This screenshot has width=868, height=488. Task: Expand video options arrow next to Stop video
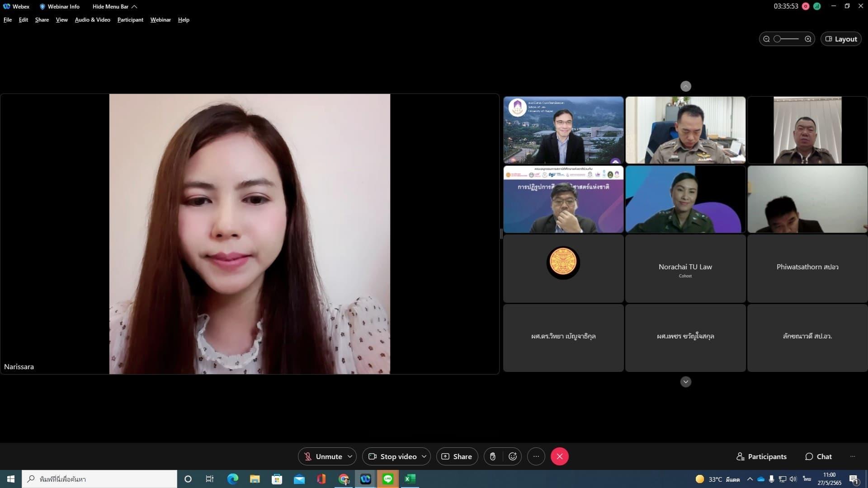click(x=424, y=456)
